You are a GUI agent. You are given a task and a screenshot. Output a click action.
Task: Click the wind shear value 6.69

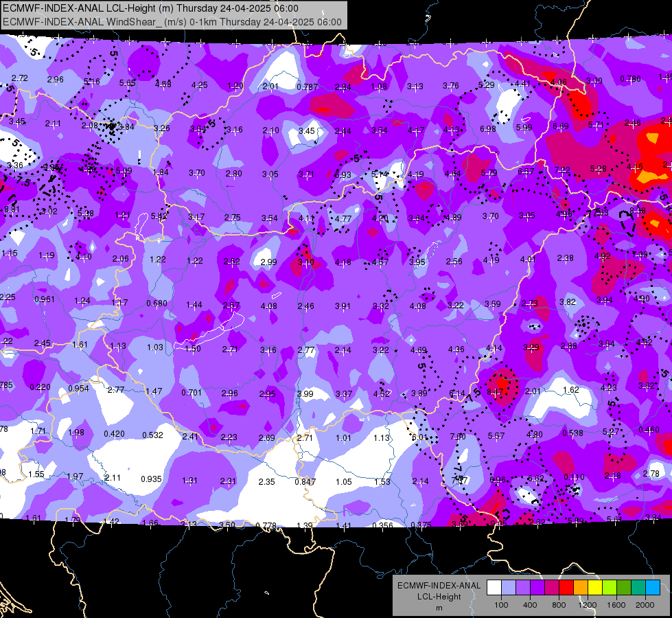[561, 126]
